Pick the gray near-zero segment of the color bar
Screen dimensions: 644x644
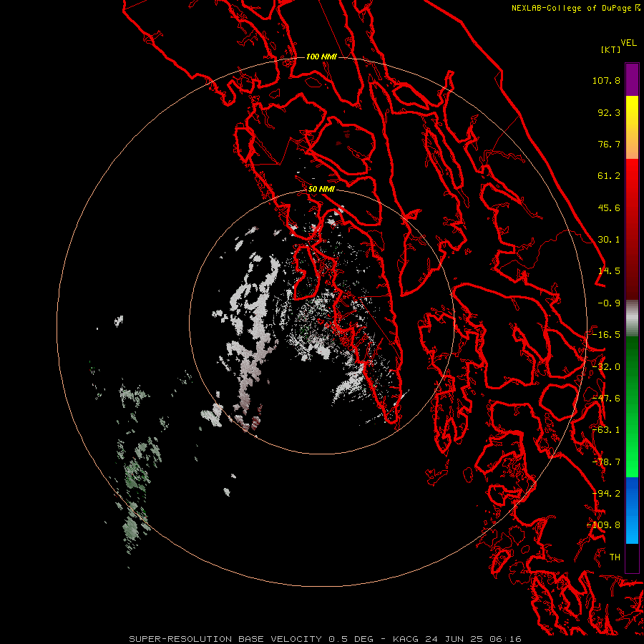pyautogui.click(x=632, y=318)
